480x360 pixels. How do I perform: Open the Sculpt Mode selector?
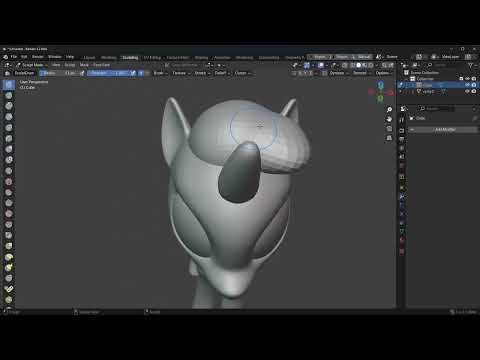tap(32, 65)
